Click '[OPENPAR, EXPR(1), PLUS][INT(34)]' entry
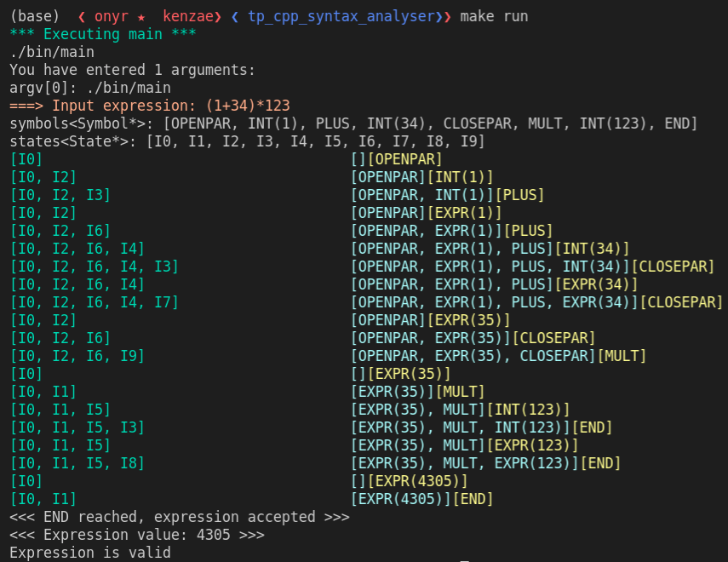728x562 pixels. tap(490, 249)
